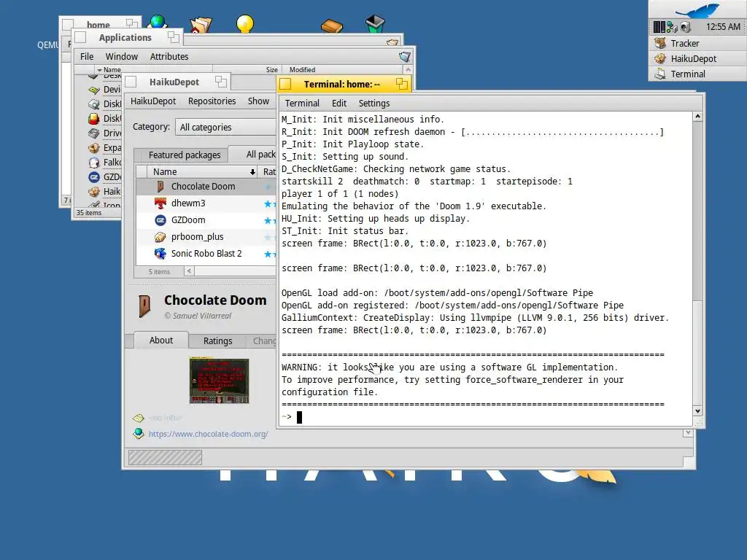Open the HaikuDepot menu in HaikuDepot window
The image size is (747, 560).
coord(153,101)
